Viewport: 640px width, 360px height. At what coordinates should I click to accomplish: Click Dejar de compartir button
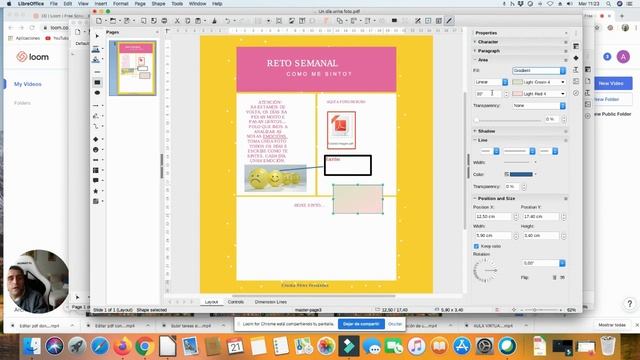361,324
